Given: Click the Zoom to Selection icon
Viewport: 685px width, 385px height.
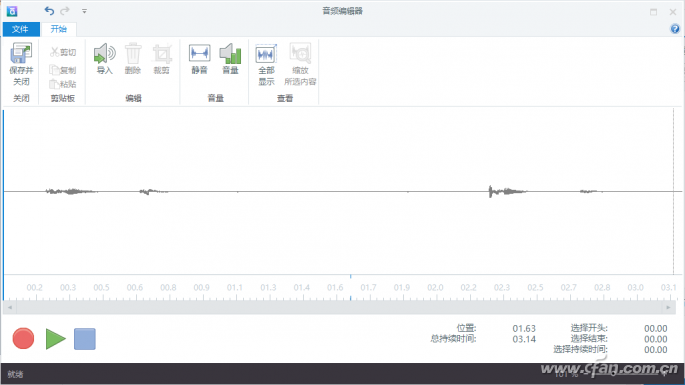Looking at the screenshot, I should pos(300,53).
